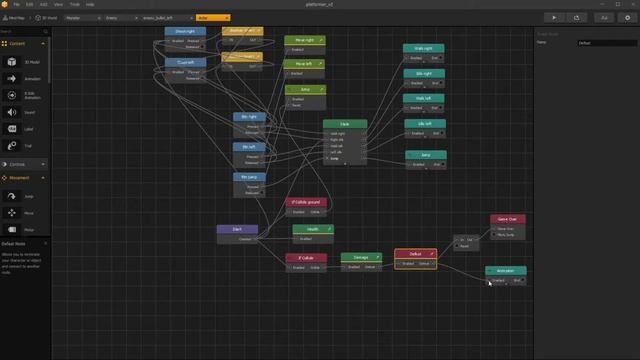Click the search magnifier icon
This screenshot has width=640, height=360.
(x=46, y=31)
